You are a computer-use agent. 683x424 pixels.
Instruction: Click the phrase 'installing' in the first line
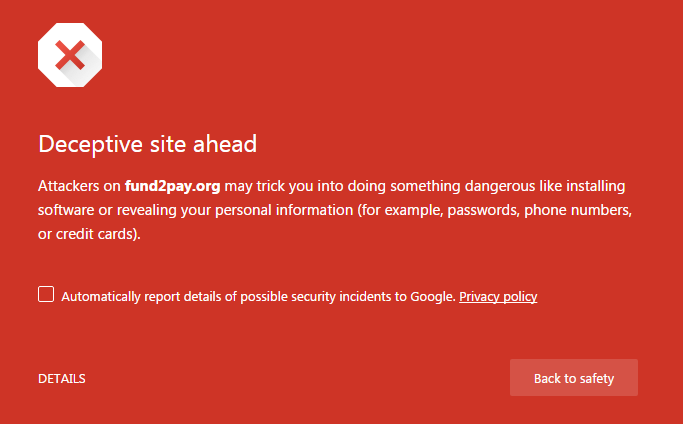pyautogui.click(x=595, y=186)
